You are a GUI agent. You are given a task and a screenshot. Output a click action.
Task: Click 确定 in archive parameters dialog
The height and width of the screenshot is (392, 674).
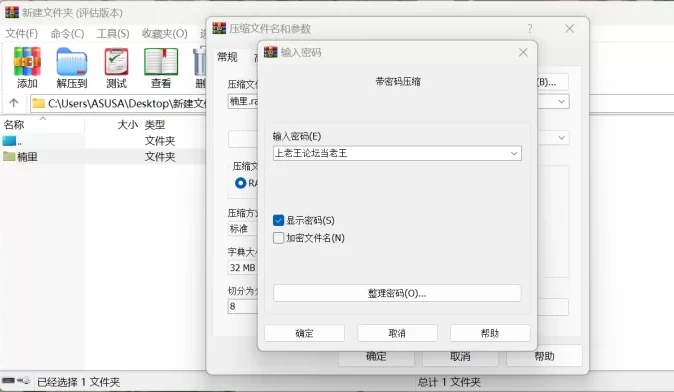[376, 356]
